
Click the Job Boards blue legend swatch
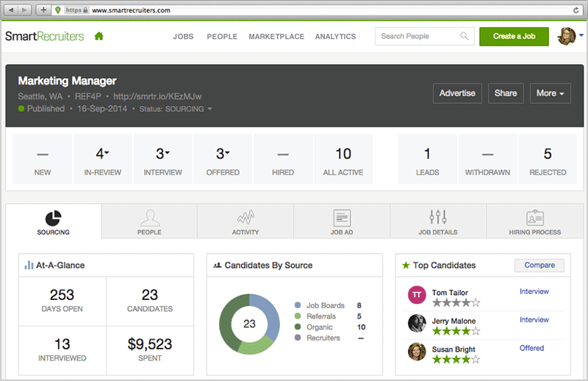(298, 305)
